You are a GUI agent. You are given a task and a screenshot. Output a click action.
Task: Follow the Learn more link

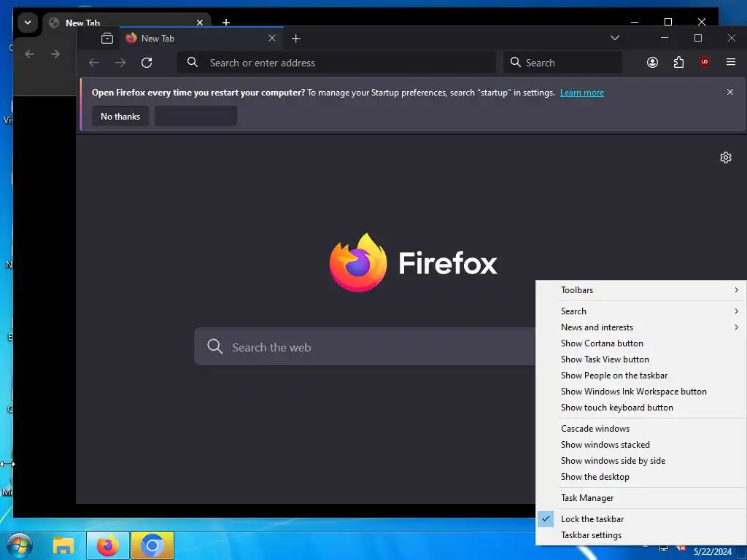pyautogui.click(x=581, y=93)
